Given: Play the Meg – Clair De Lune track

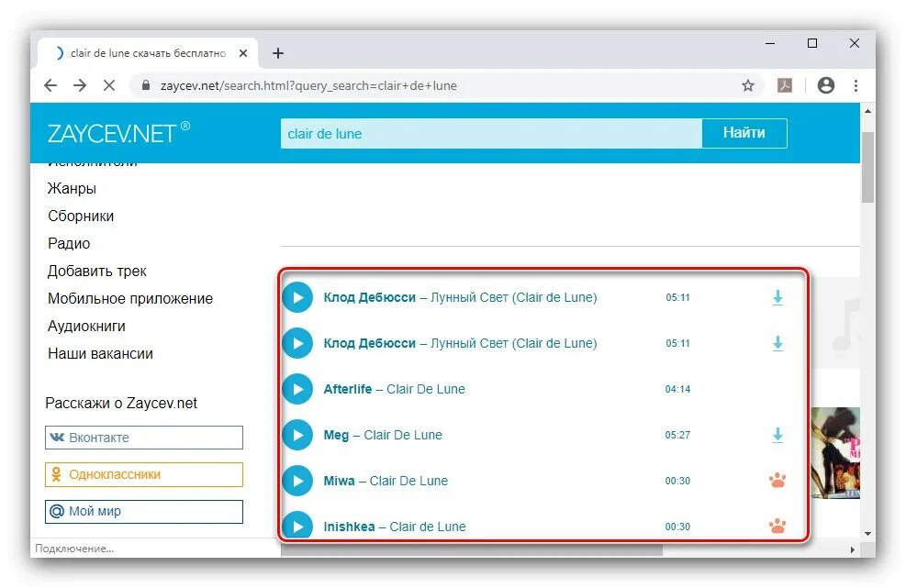Looking at the screenshot, I should pos(297,435).
